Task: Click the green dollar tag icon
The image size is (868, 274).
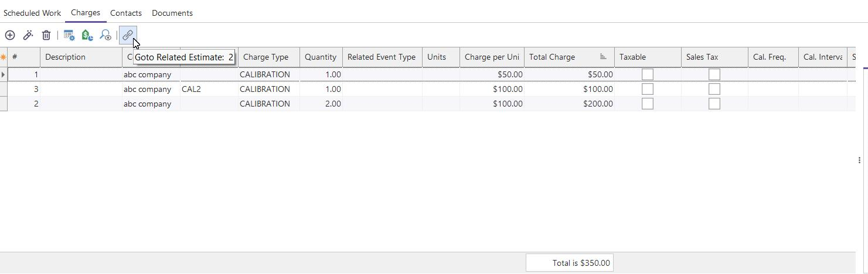Action: click(x=87, y=36)
